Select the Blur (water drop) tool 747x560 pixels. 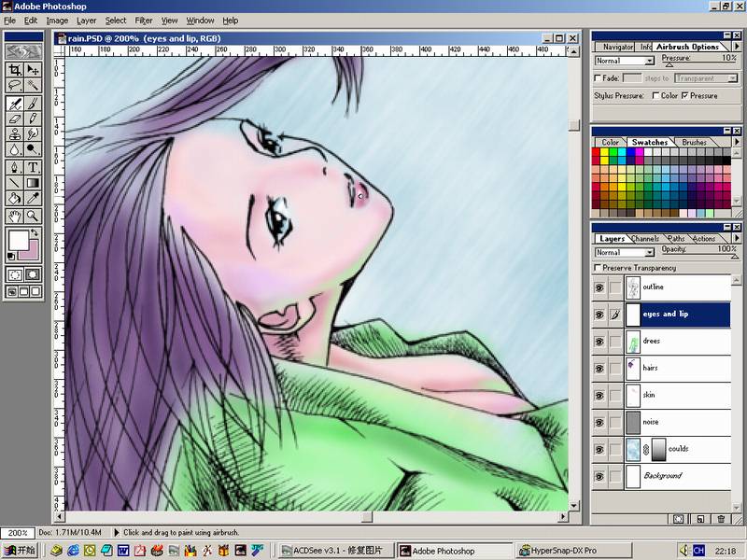tap(15, 149)
